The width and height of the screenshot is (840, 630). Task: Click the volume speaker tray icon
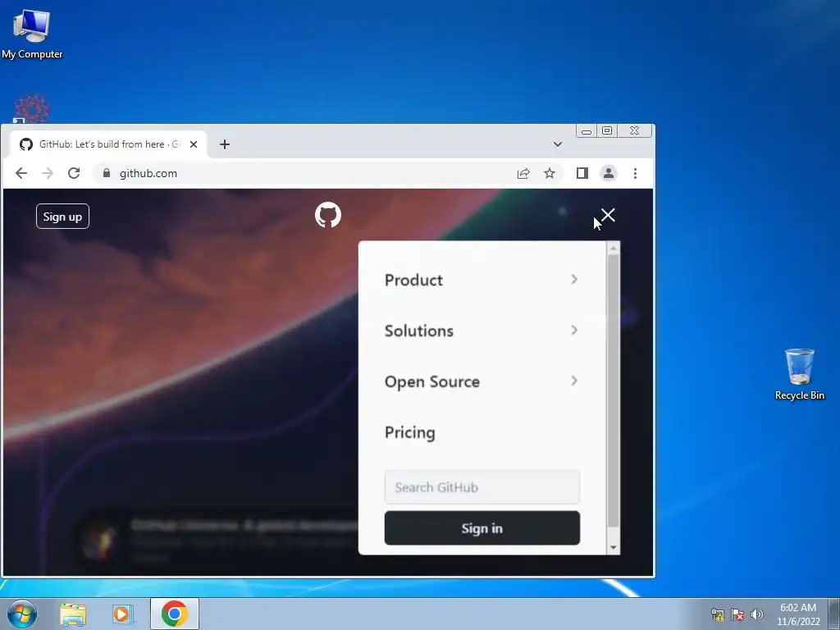[x=757, y=614]
